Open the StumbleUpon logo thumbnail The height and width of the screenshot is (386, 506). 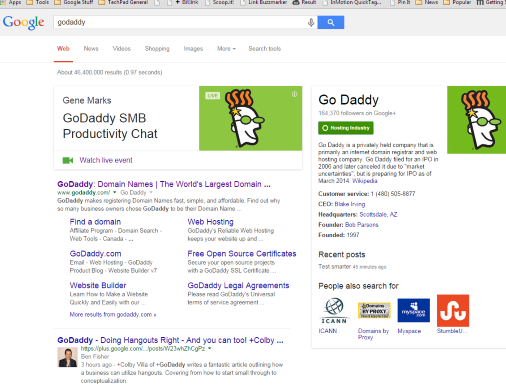pos(453,310)
